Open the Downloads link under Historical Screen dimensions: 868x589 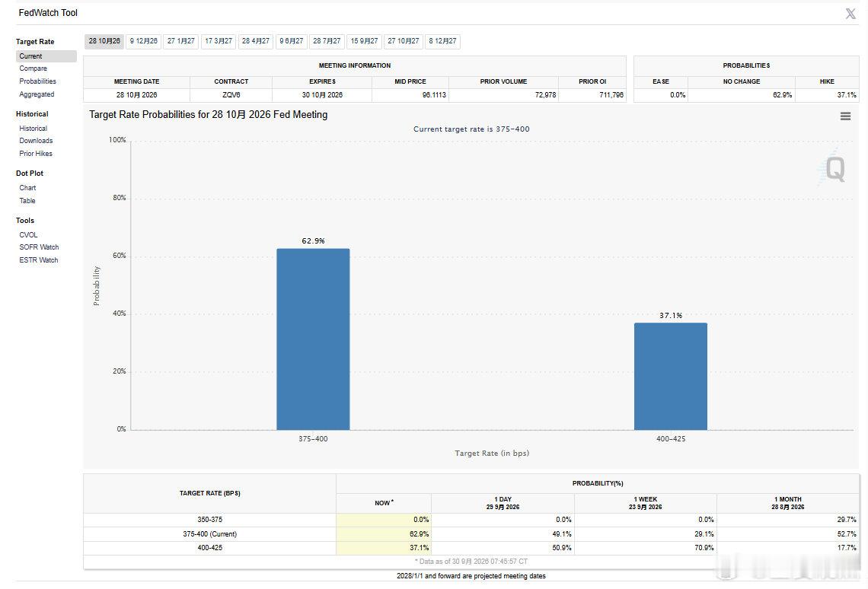(x=36, y=141)
